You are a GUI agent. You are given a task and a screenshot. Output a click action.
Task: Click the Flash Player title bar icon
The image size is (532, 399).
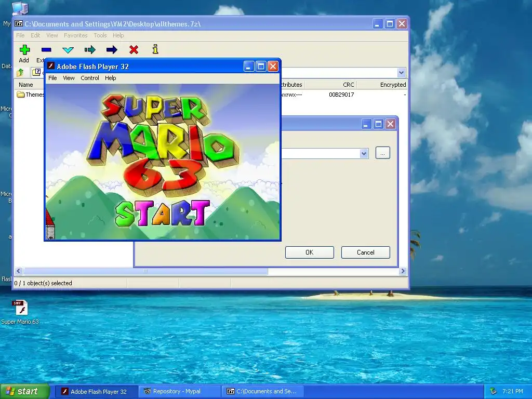51,66
